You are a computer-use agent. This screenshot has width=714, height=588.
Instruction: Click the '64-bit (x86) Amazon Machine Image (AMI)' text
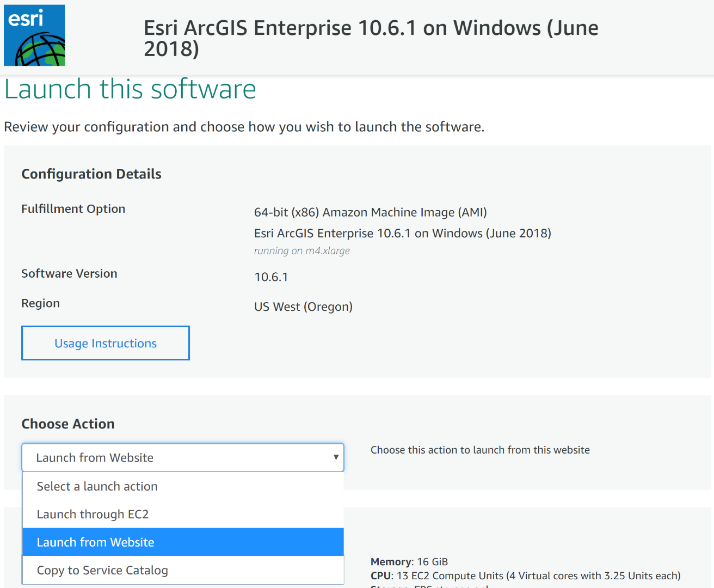[371, 212]
